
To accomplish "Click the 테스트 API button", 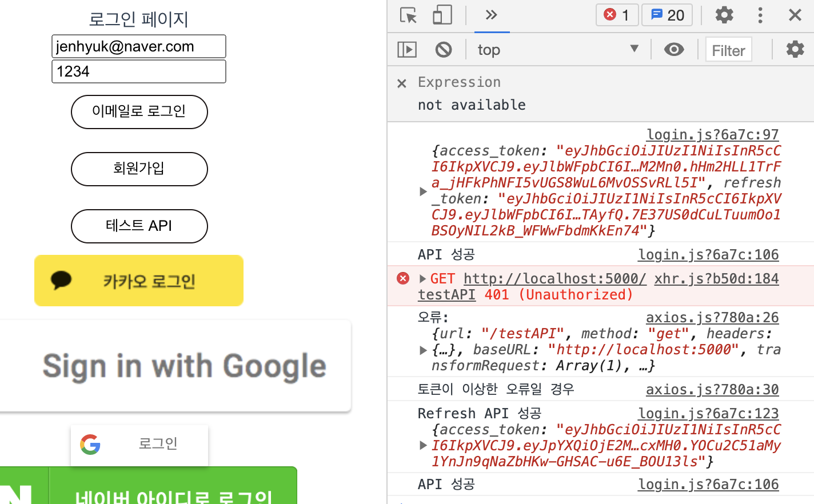I will tap(139, 226).
